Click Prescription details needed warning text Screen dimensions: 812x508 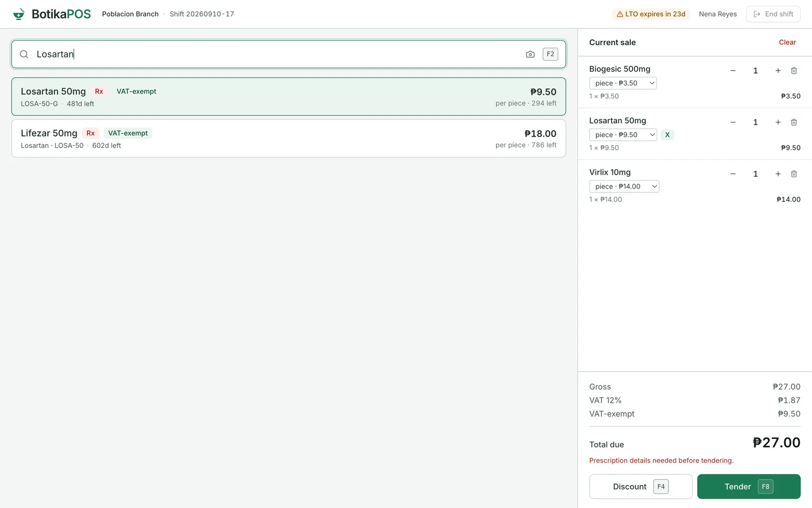coord(661,461)
